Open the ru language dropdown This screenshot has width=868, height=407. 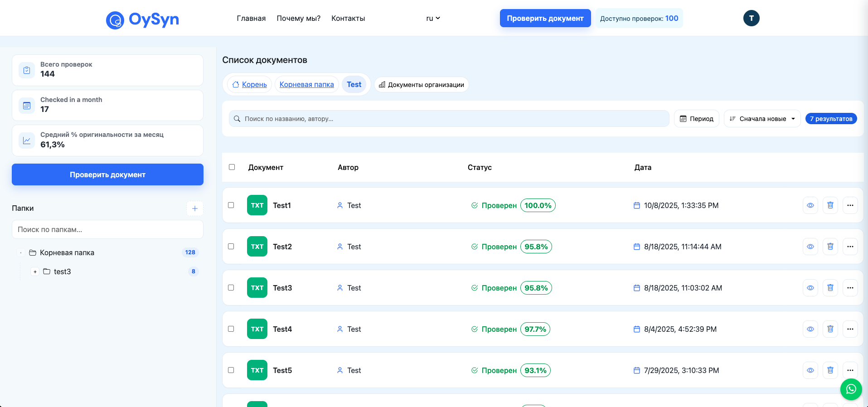(433, 19)
